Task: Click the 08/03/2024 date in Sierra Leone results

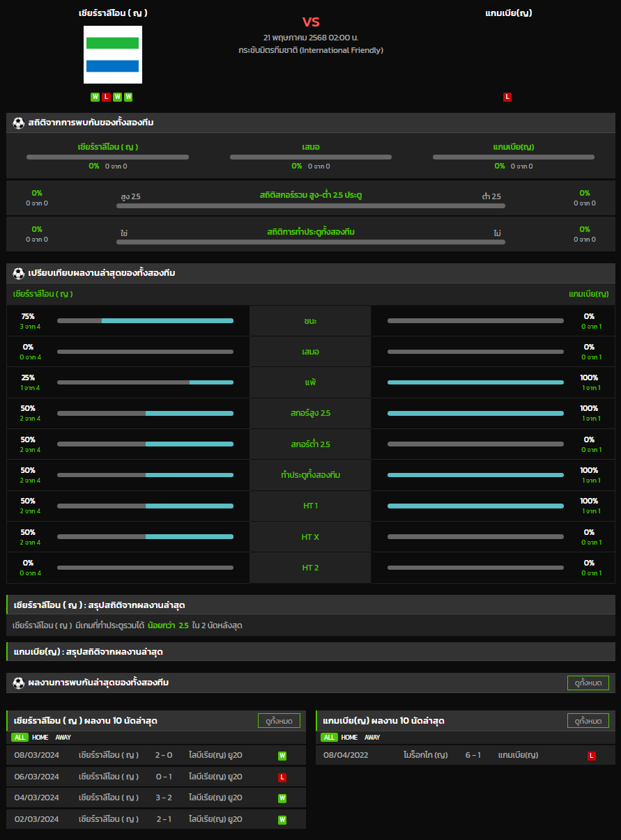Action: [x=37, y=755]
